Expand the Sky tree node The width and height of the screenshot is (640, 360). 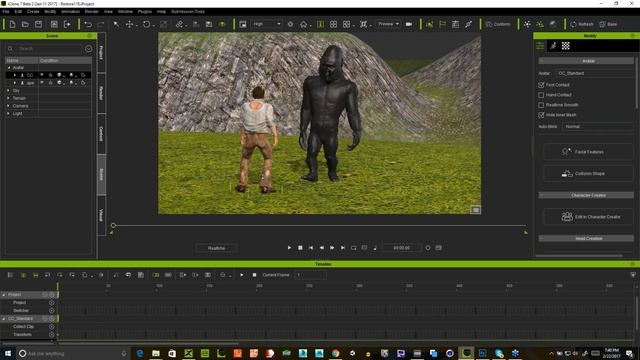[8, 91]
